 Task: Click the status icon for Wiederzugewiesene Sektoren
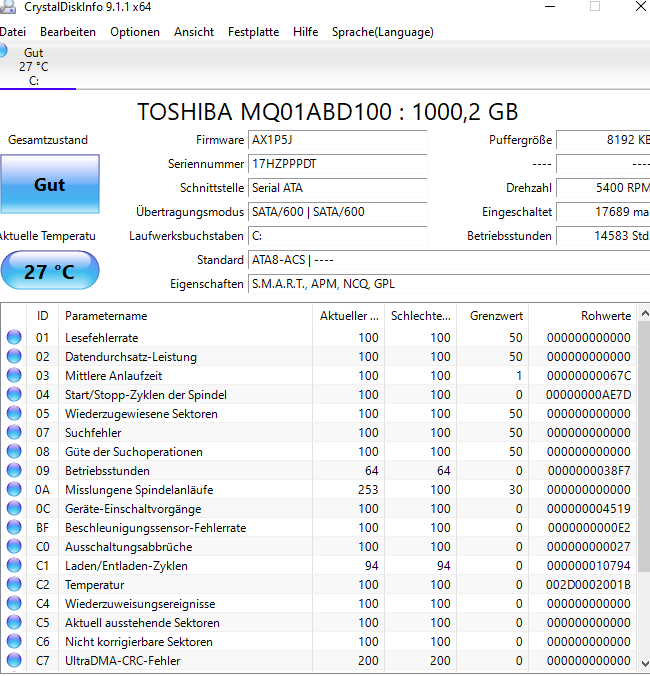[x=14, y=413]
